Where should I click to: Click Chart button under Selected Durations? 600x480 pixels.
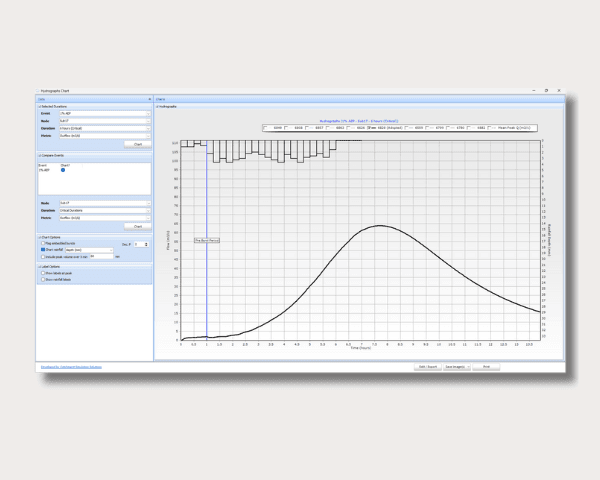(138, 144)
